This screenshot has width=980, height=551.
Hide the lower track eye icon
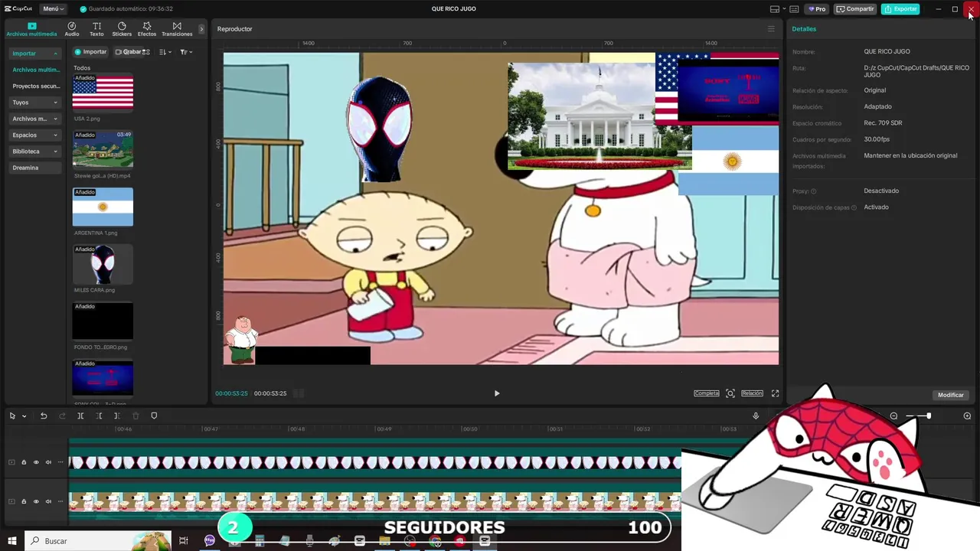[x=35, y=501]
